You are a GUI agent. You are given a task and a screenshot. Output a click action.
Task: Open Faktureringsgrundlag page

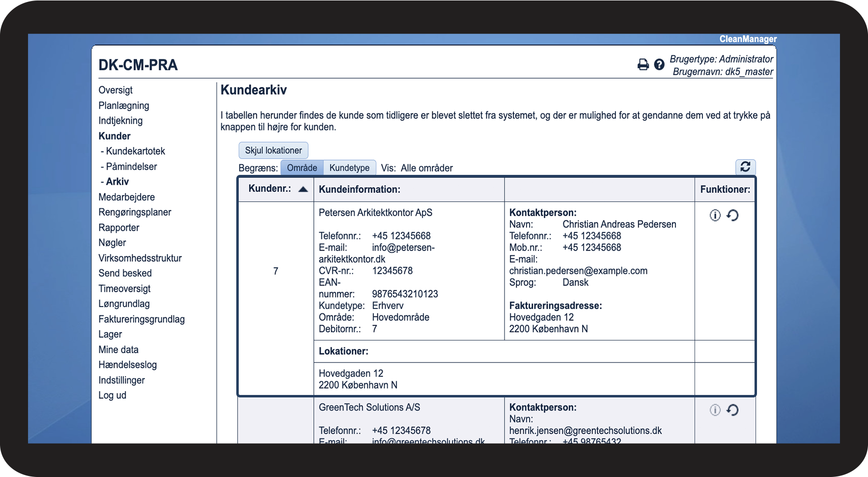coord(141,319)
